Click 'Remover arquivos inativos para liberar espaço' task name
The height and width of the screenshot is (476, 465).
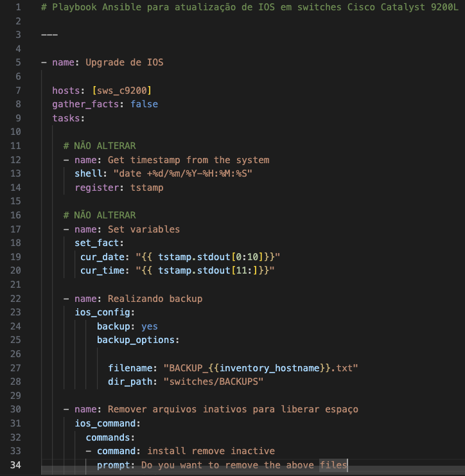[x=232, y=410]
